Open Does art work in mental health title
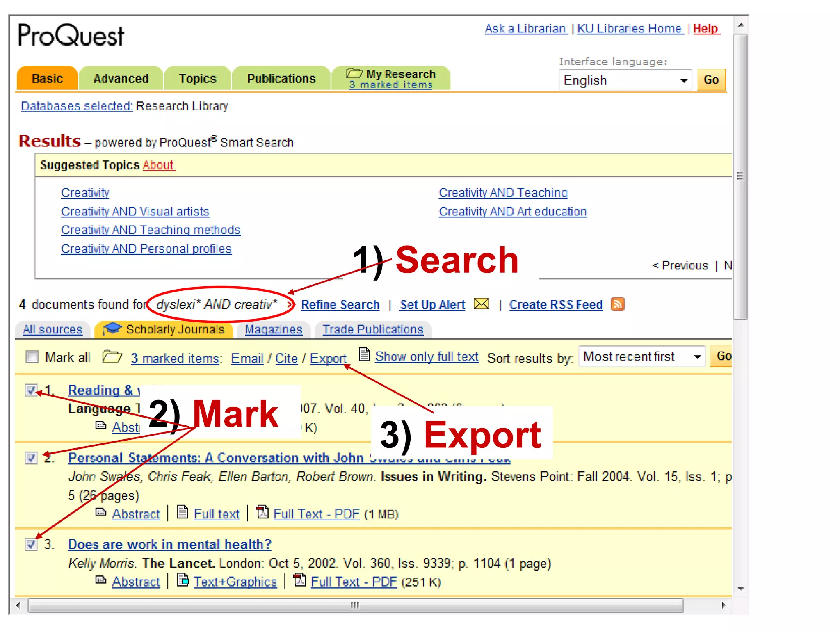The width and height of the screenshot is (840, 630). tap(169, 544)
